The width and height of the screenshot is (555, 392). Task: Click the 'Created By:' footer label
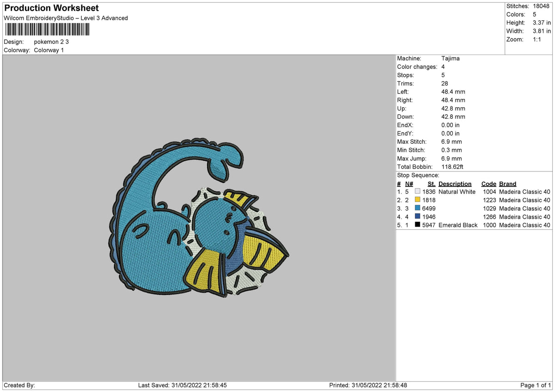coord(19,386)
